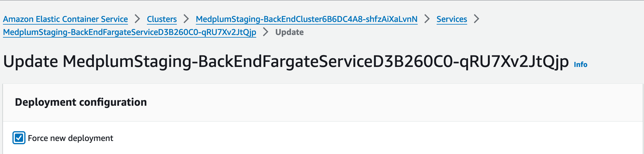Click the Force new deployment label text
The image size is (644, 154).
71,138
